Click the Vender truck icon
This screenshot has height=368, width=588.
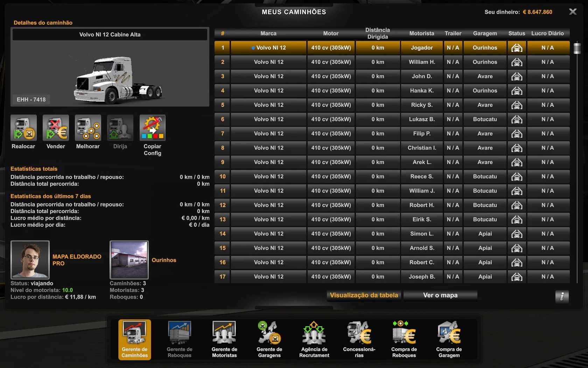56,128
